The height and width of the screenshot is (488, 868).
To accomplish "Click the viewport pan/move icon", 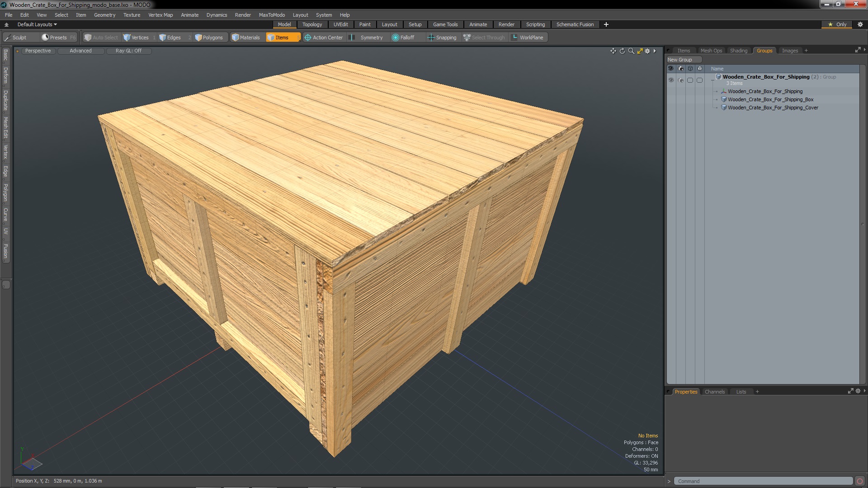I will pos(613,51).
